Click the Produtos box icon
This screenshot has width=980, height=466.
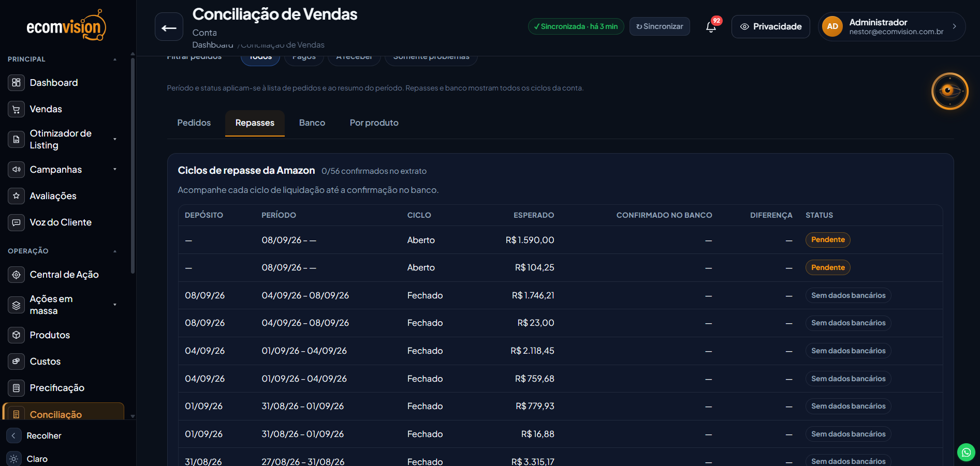(x=16, y=335)
